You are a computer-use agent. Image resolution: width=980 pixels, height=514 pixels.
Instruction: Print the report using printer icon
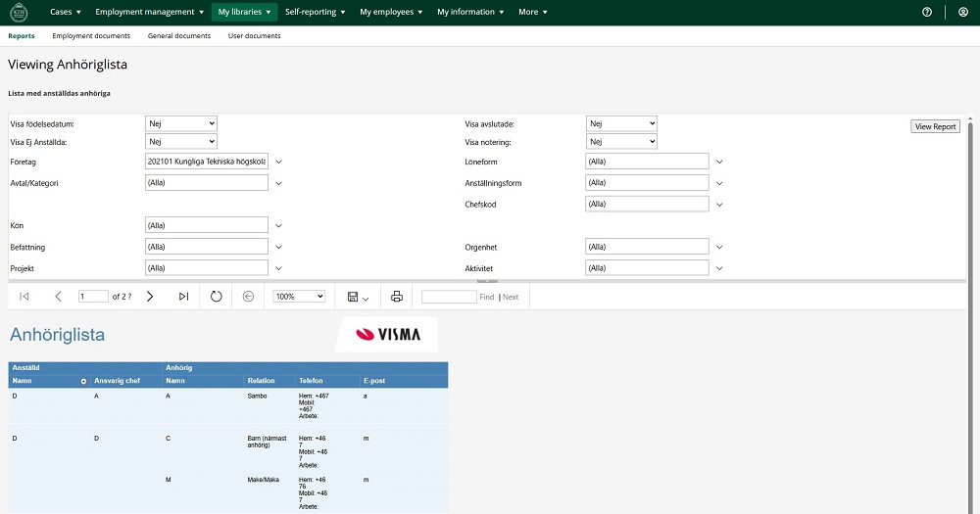[397, 297]
